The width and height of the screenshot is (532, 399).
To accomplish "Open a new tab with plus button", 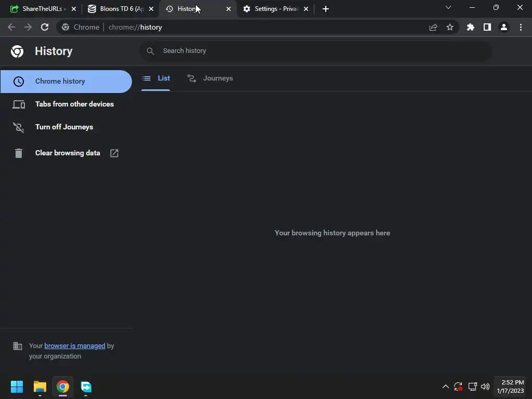I will 326,9.
